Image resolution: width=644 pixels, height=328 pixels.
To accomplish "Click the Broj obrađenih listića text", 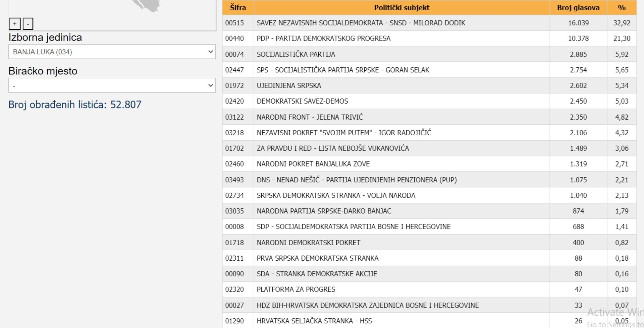I will pyautogui.click(x=75, y=105).
